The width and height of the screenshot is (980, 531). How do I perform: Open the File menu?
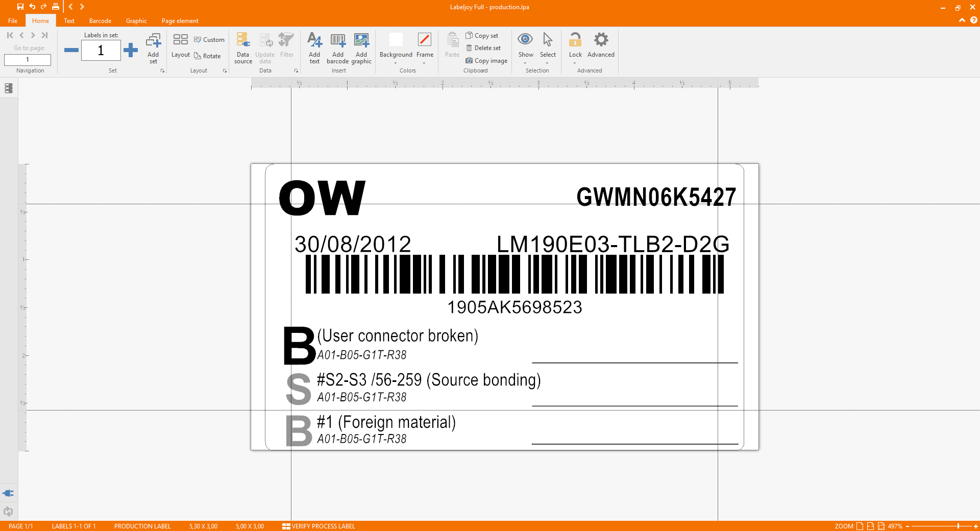point(13,21)
